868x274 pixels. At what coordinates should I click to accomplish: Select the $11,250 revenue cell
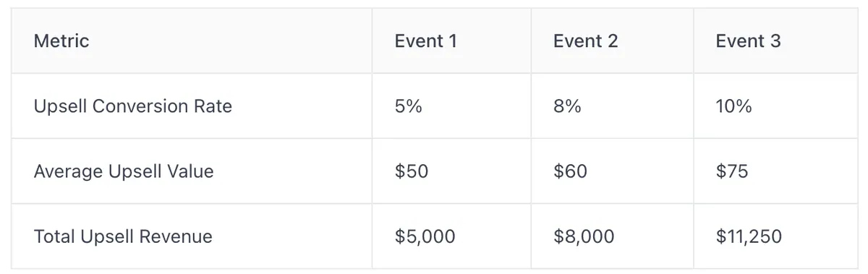click(x=749, y=236)
